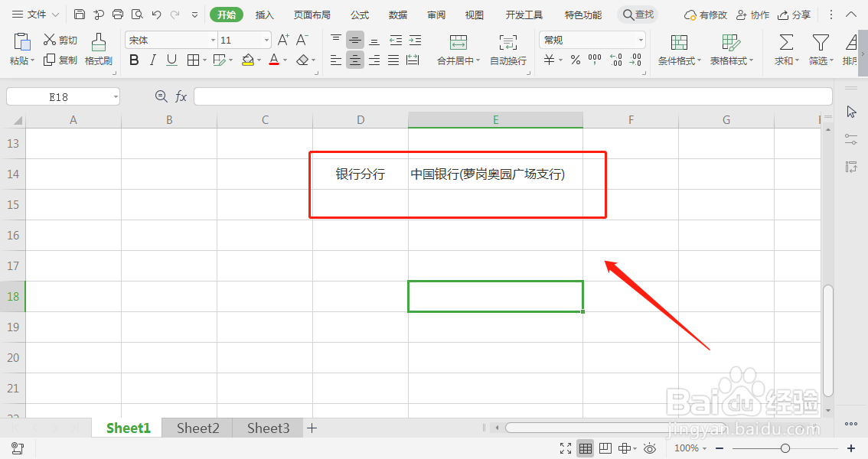The width and height of the screenshot is (868, 459).
Task: Decrease indent icon
Action: click(x=396, y=40)
